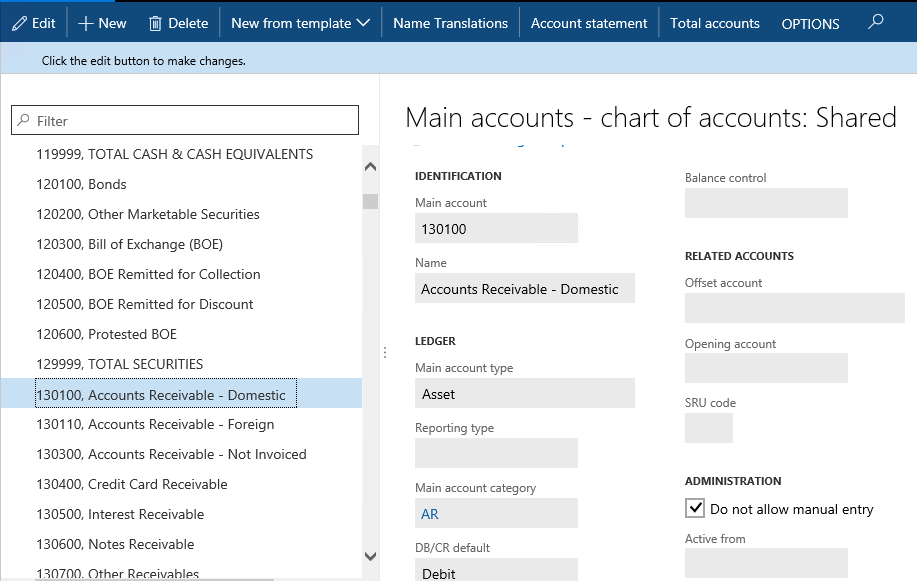
Task: Select account 130110, Accounts Receivable - Foreign
Action: pos(155,424)
